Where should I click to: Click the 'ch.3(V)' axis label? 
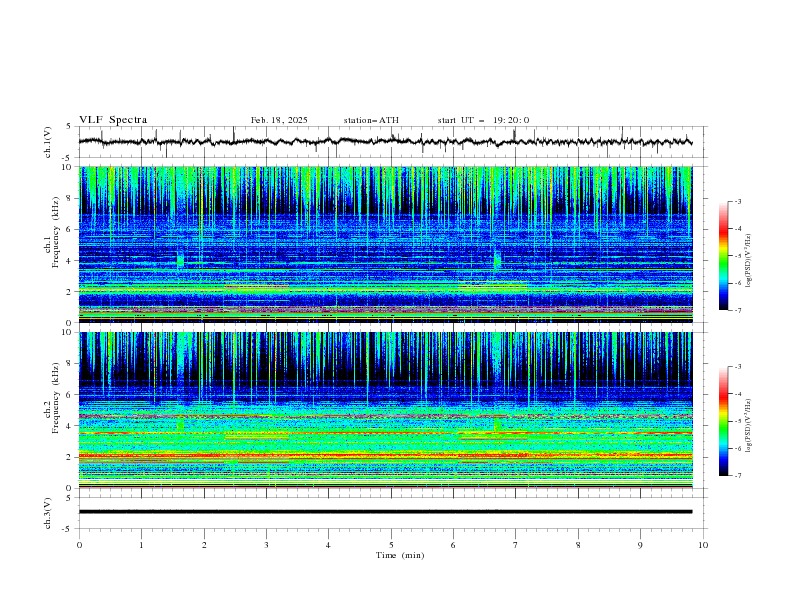pos(48,513)
